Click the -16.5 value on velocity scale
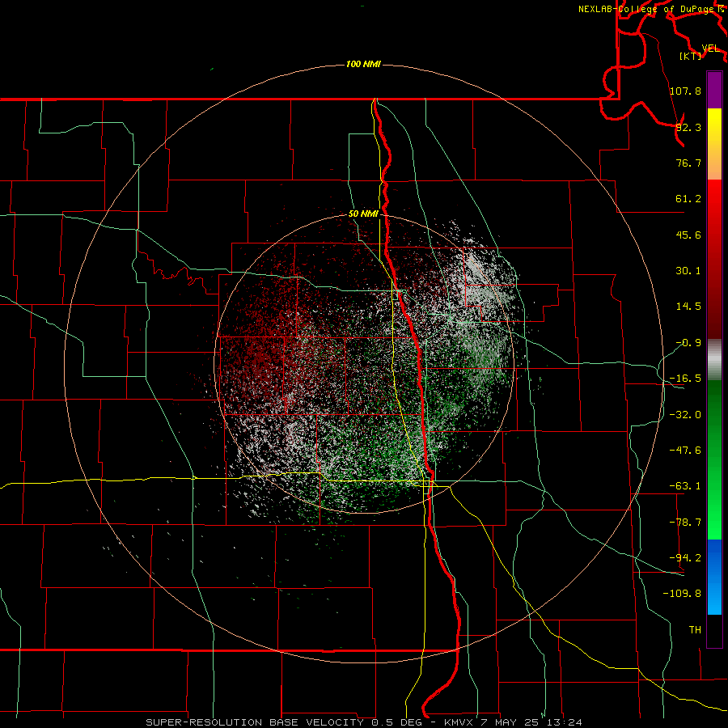This screenshot has height=728, width=728. tap(685, 379)
